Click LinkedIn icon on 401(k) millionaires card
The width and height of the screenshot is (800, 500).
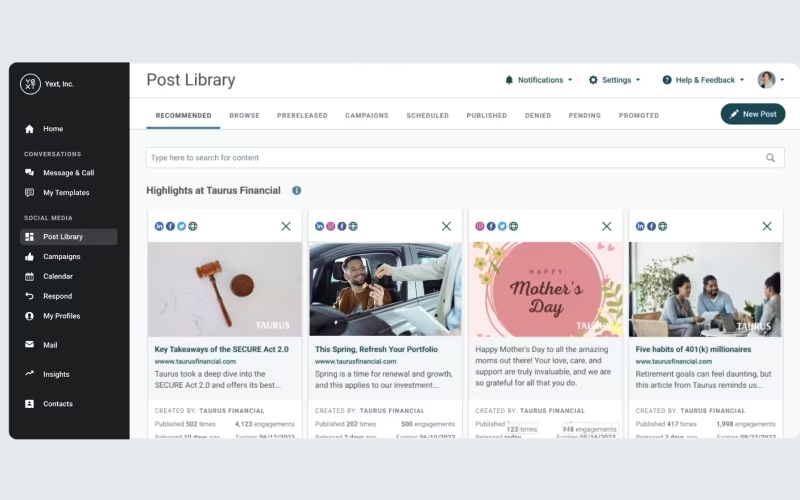pos(640,227)
